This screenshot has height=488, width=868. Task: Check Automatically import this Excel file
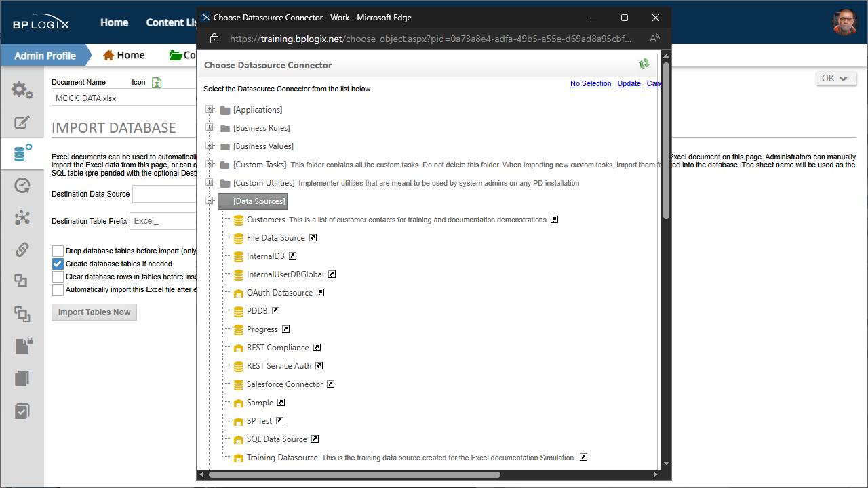58,290
